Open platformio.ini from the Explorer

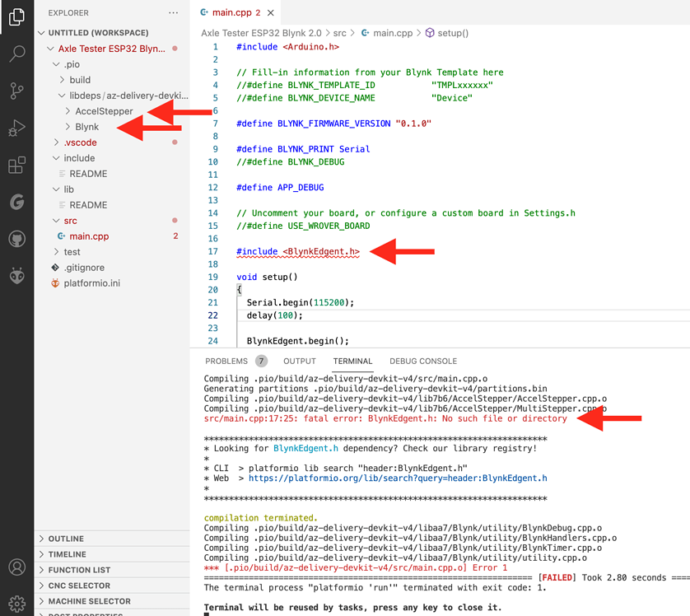click(91, 283)
